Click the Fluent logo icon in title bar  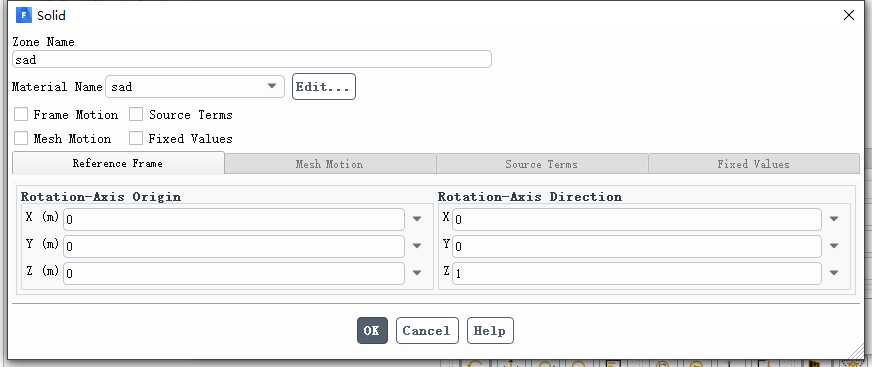[x=24, y=15]
